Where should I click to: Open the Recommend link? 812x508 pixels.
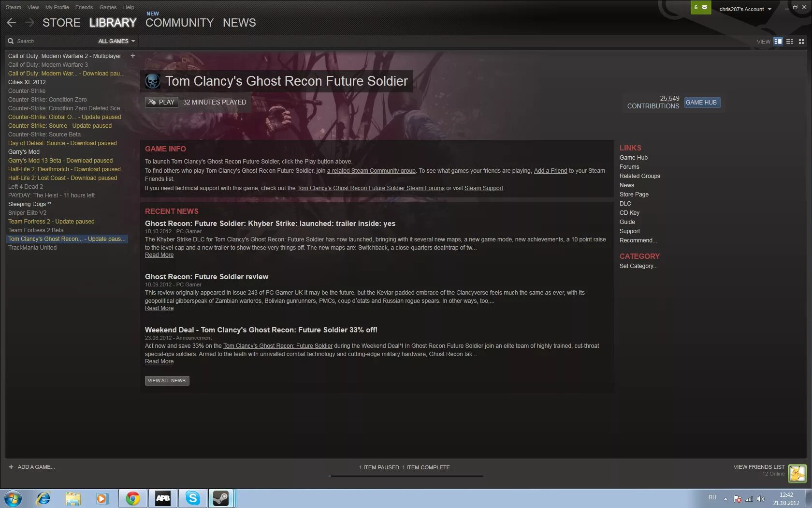click(x=638, y=240)
